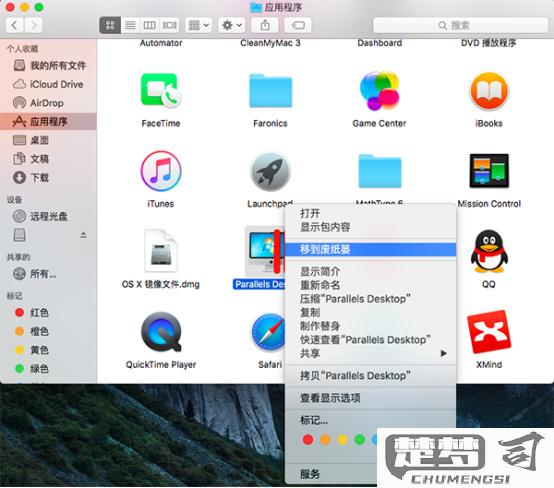554x488 pixels.
Task: Open 远程光盘 in sidebar
Action: (x=48, y=216)
